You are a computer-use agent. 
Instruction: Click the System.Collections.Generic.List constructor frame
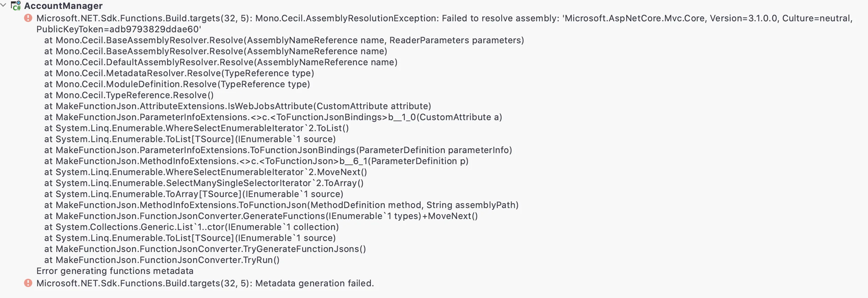191,227
